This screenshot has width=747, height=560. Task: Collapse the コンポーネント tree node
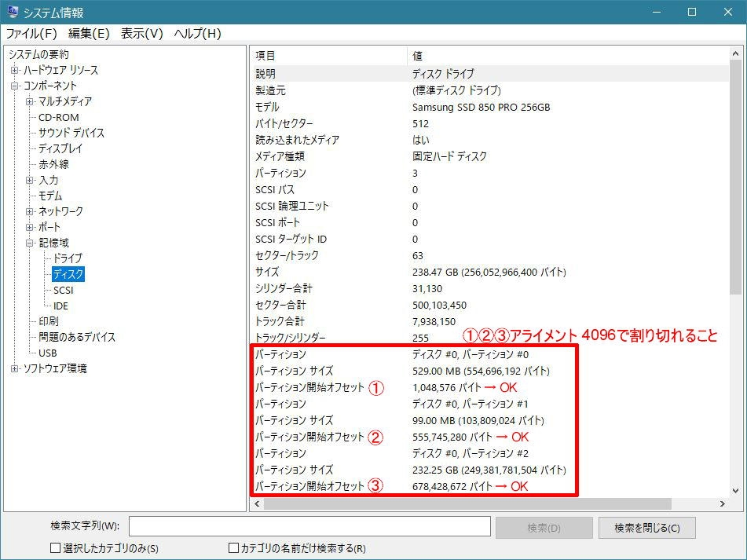[x=15, y=86]
